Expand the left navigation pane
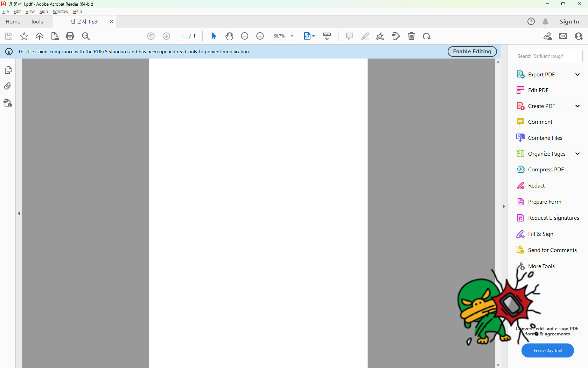The height and width of the screenshot is (368, 588). (19, 213)
